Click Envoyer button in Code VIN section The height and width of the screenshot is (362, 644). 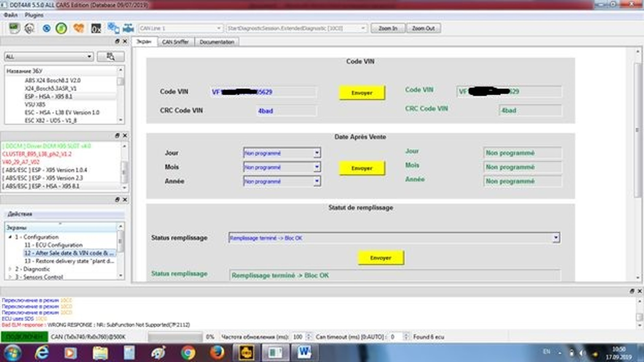point(362,93)
